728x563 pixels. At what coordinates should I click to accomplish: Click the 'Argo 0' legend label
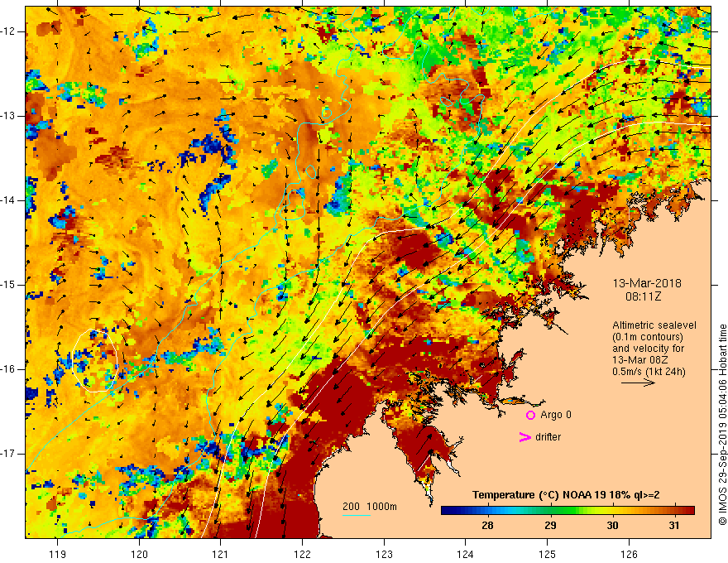pos(556,415)
